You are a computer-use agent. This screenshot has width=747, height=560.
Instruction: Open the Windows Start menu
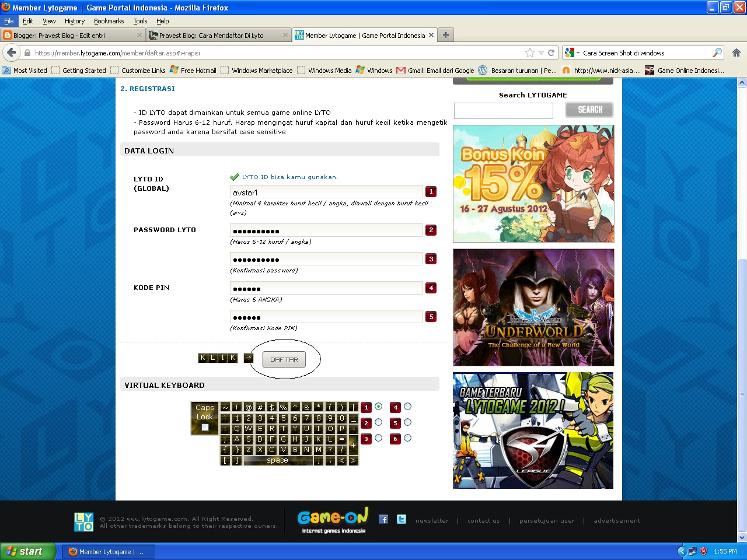pos(28,551)
